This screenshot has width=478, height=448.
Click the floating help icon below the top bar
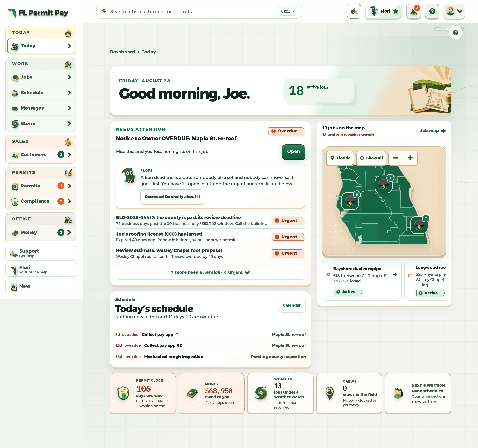coord(455,33)
